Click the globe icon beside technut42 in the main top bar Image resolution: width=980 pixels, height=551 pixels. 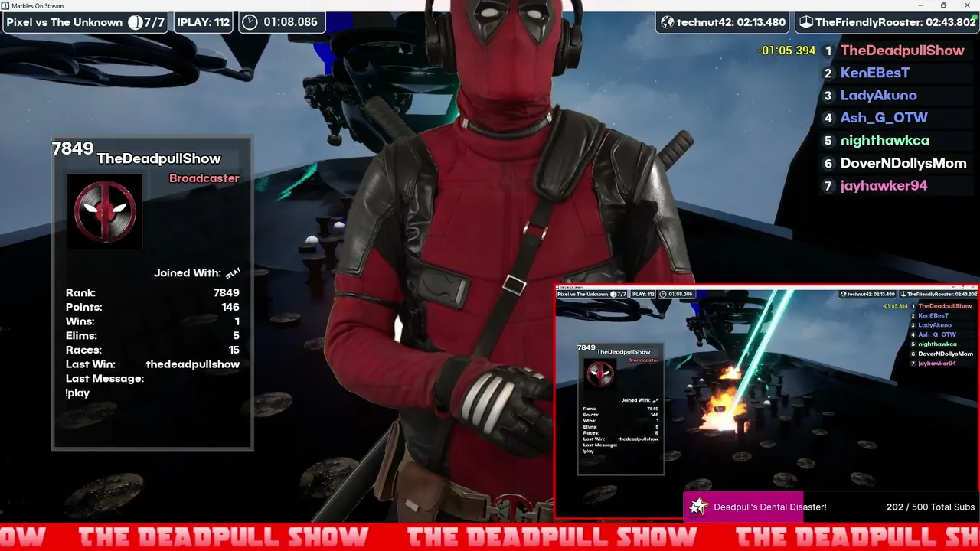668,22
